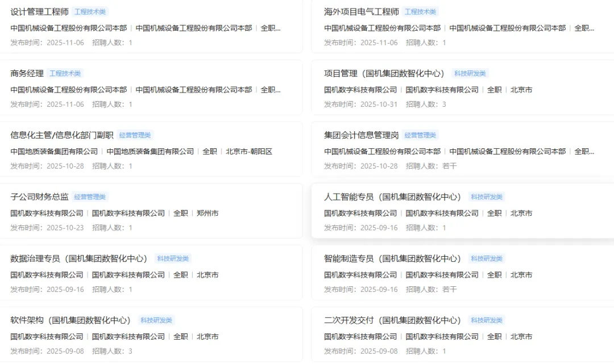
Task: Click 工程技术类 tag beside 海外项目电气工程师
Action: coord(420,12)
